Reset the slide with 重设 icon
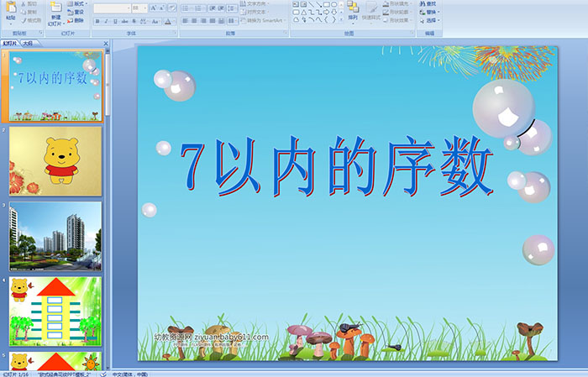This screenshot has height=377, width=588. (x=70, y=13)
